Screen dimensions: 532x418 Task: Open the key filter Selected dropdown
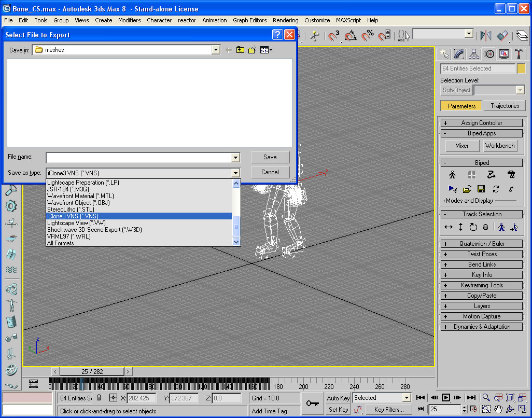point(407,398)
